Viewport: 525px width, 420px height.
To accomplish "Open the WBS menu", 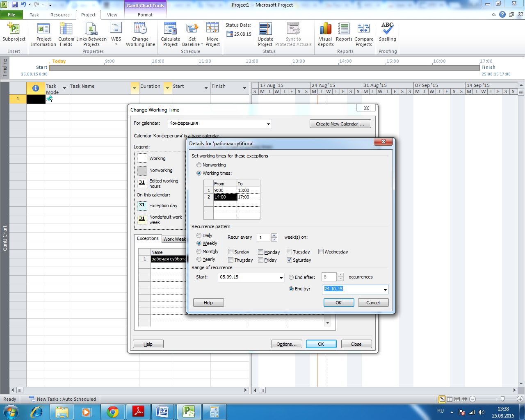I will click(x=116, y=34).
